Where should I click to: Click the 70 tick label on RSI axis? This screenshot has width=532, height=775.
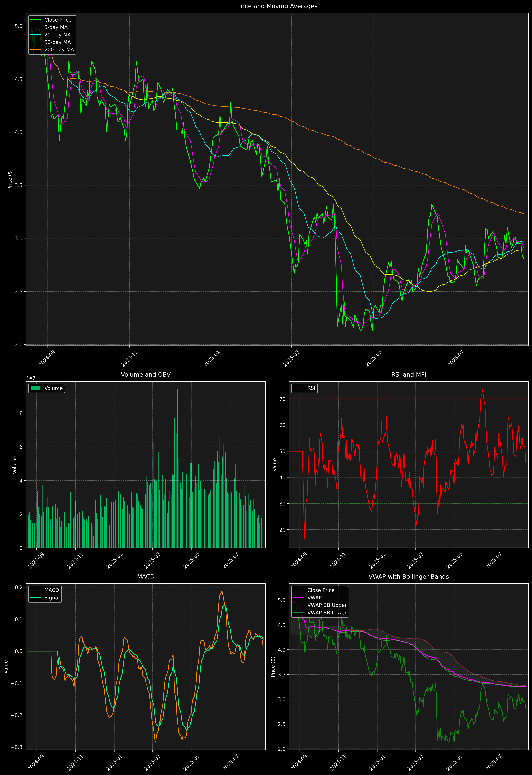coord(282,399)
